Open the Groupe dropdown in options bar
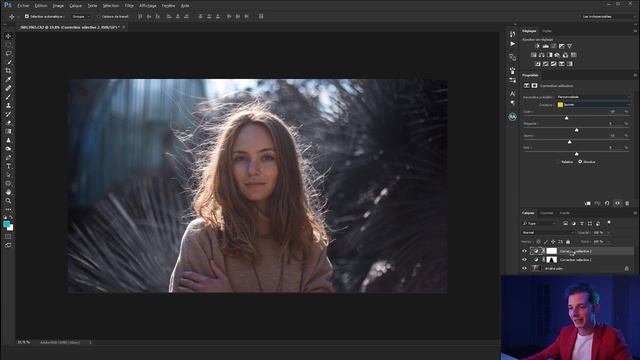Image resolution: width=640 pixels, height=360 pixels. point(81,17)
